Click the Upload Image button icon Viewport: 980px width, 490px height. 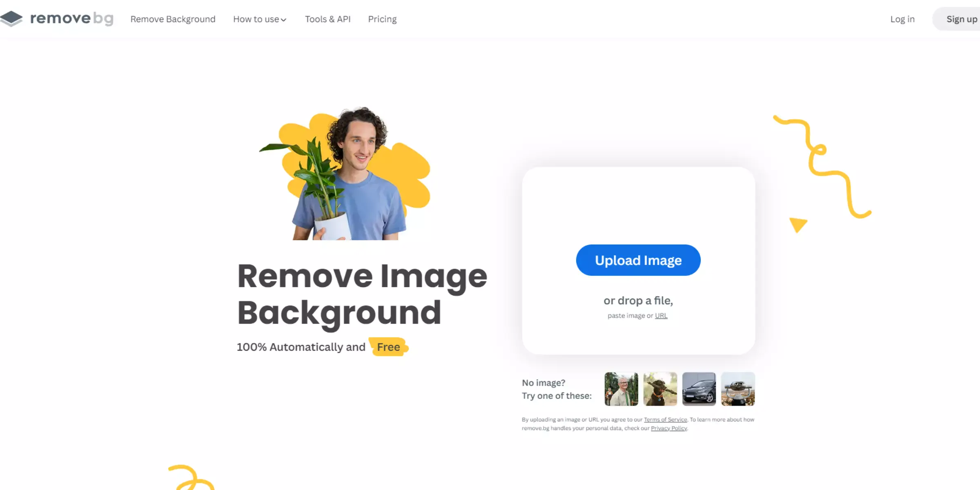pos(638,259)
